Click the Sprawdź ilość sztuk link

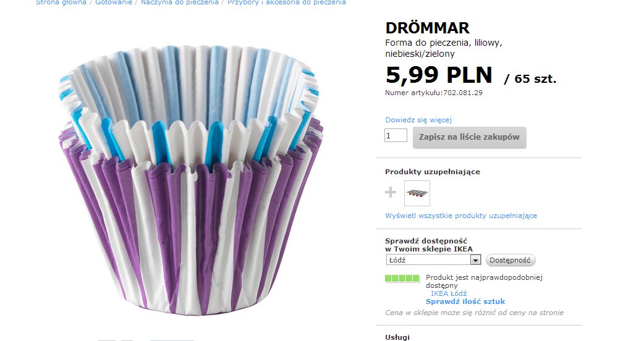(x=465, y=301)
